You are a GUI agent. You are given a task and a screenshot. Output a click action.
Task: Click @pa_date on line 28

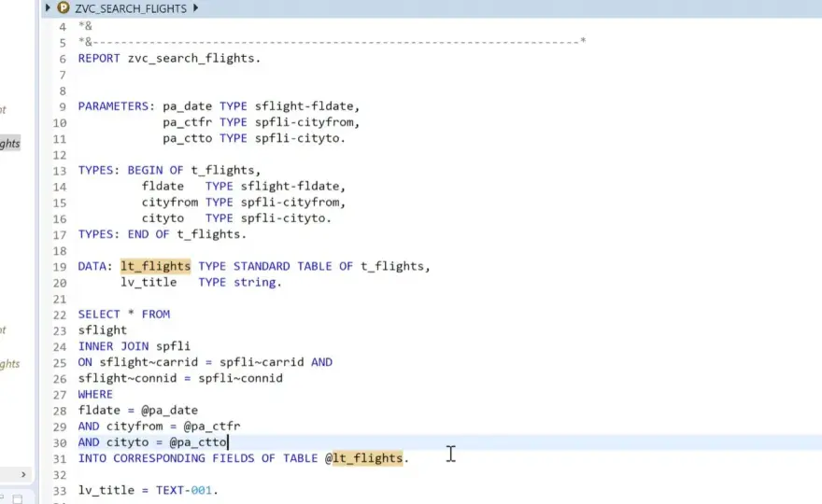point(169,411)
